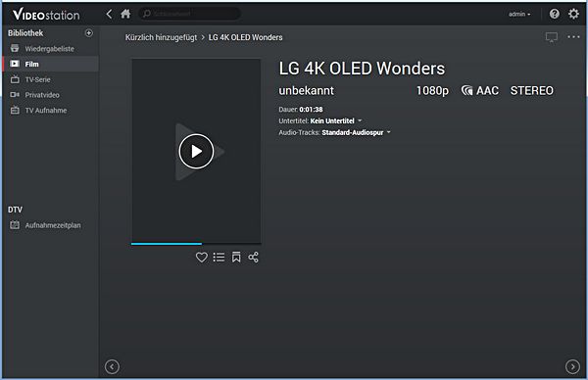The height and width of the screenshot is (380, 588).
Task: Open Wiedergabeliste in sidebar
Action: pyautogui.click(x=50, y=49)
